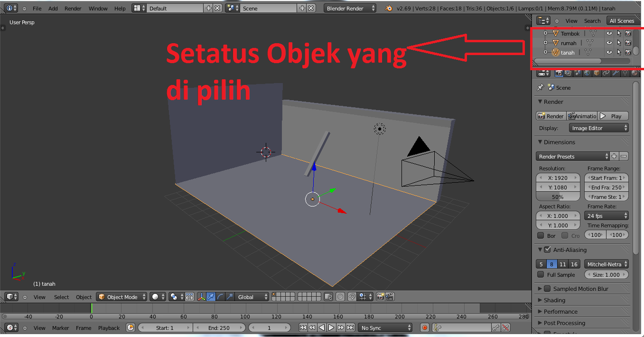Click the insert keyframes key icon
644x337 pixels.
495,328
